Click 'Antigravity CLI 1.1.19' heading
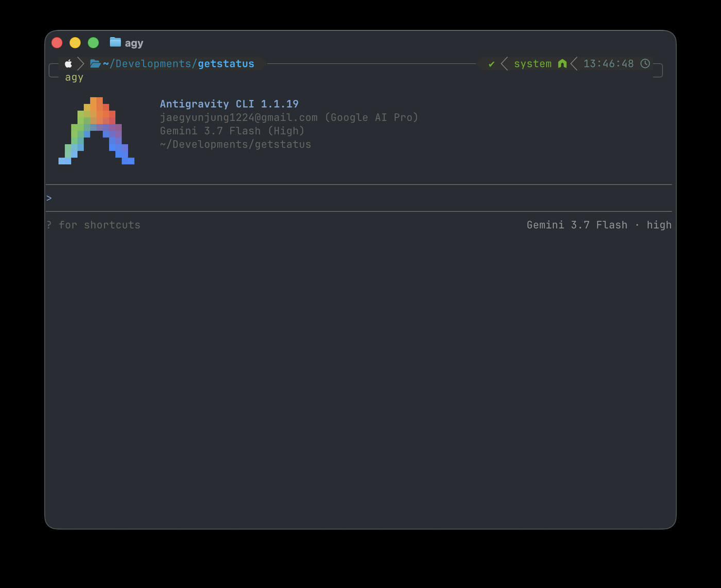The width and height of the screenshot is (721, 588). (229, 104)
